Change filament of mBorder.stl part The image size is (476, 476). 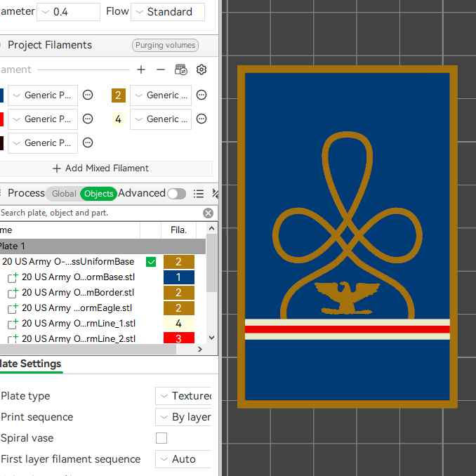179,293
